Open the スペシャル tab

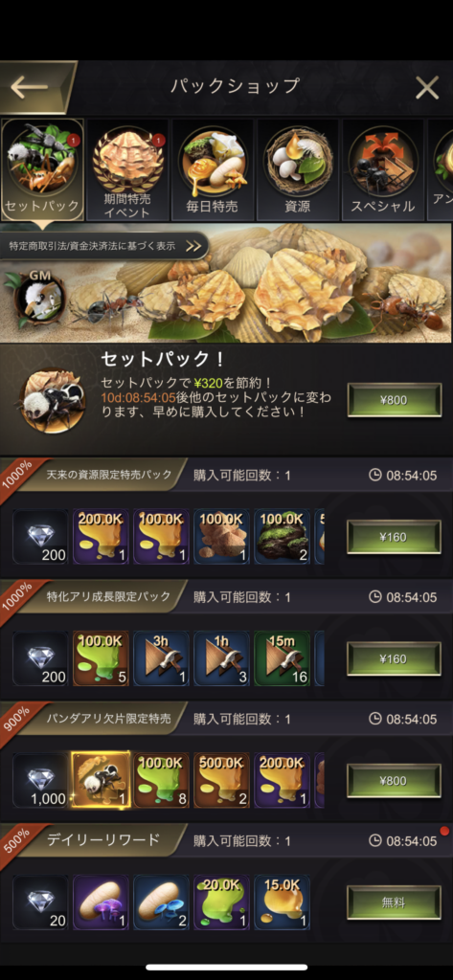(x=383, y=169)
